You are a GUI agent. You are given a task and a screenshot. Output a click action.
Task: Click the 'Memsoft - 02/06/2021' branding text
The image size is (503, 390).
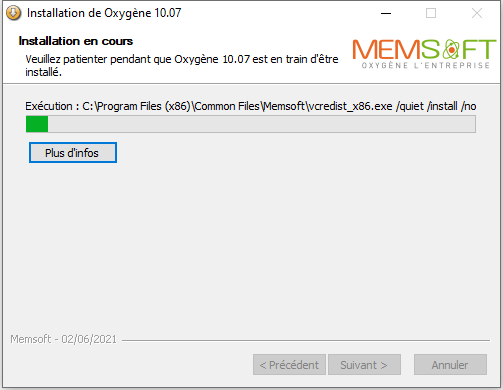pyautogui.click(x=63, y=339)
